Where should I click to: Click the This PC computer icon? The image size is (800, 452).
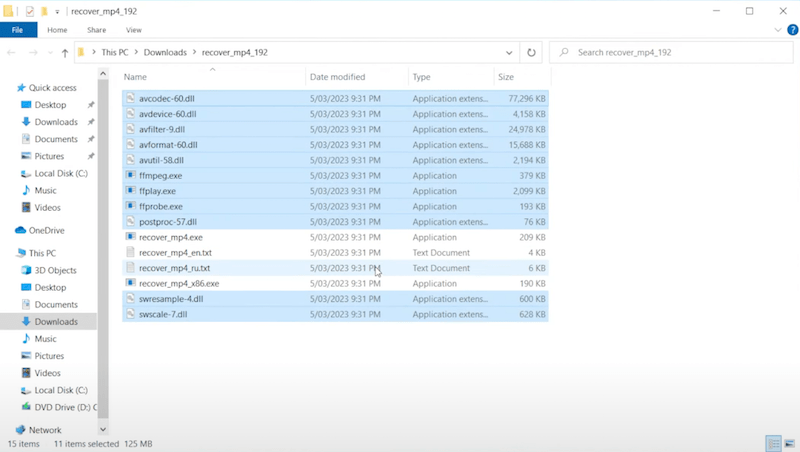21,253
